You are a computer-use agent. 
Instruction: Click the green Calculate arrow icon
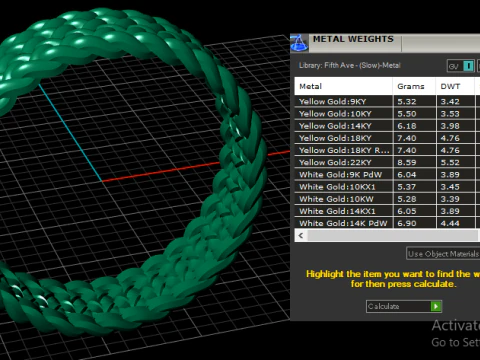click(x=436, y=306)
